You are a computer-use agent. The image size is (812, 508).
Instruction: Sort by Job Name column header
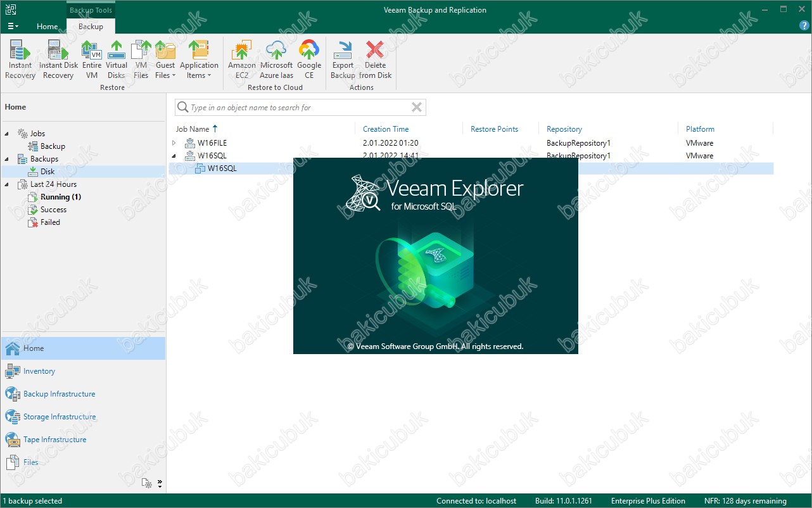[193, 129]
